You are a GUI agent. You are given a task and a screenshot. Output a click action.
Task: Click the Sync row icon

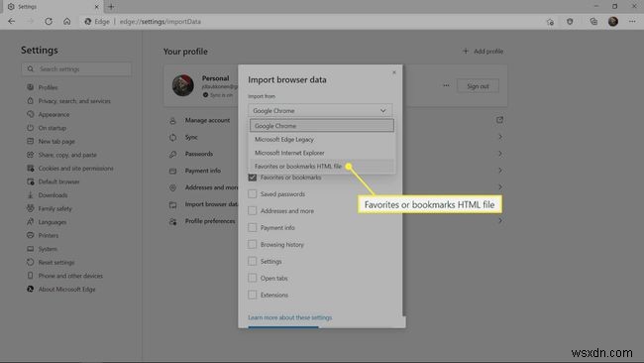tap(173, 137)
